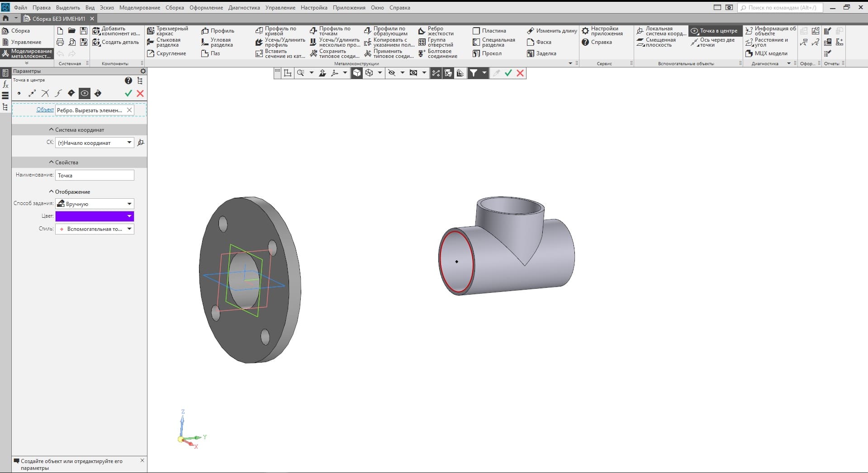Viewport: 868px width, 473px height.
Task: Open the 'Моделирование' menu
Action: pyautogui.click(x=140, y=8)
